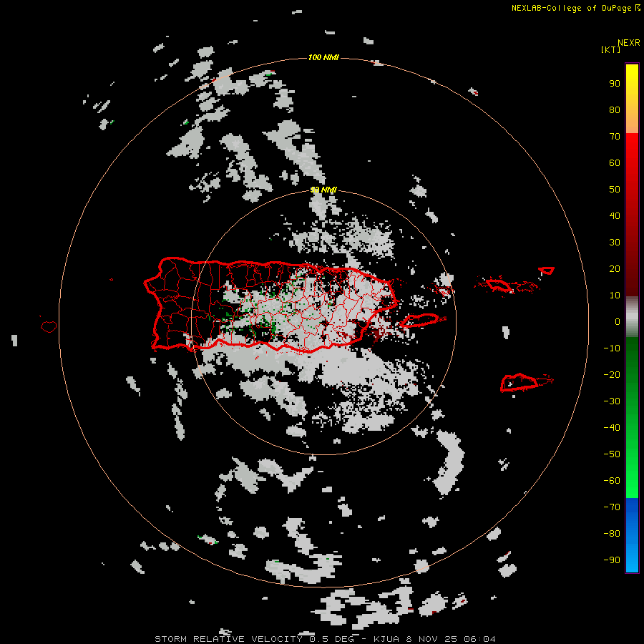Click the -10 scale label
The image size is (644, 644).
(x=612, y=348)
